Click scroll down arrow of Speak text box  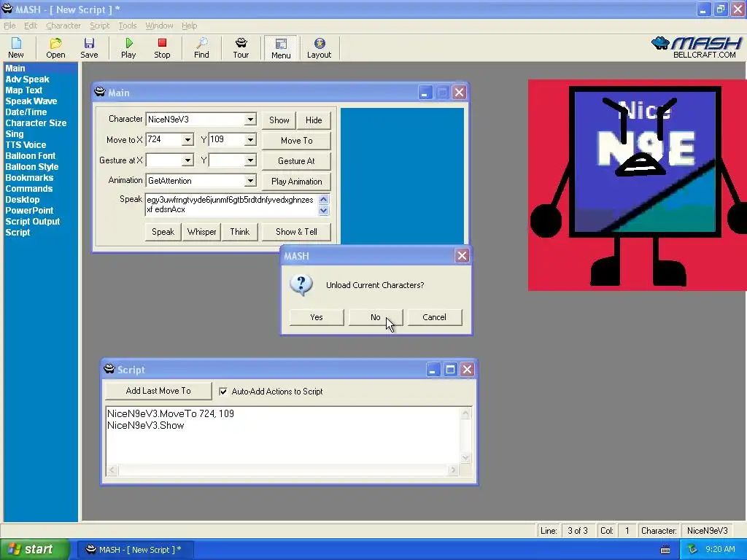coord(323,210)
